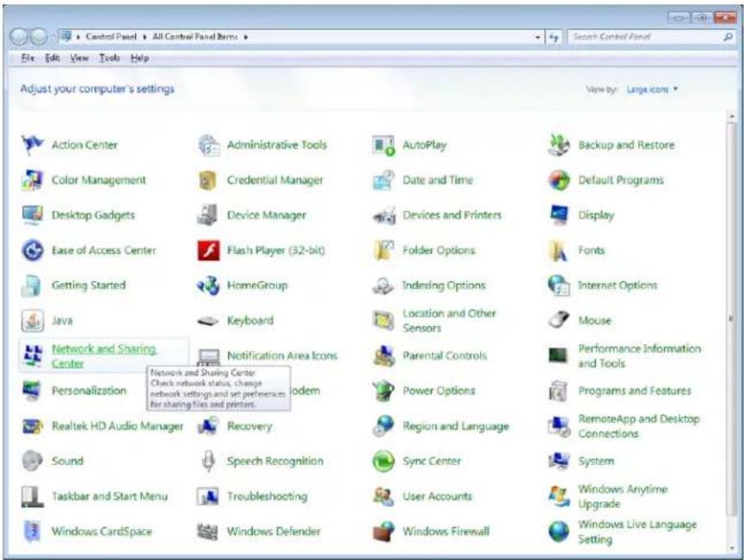The height and width of the screenshot is (560, 744).
Task: Open the Windows CardSpace link
Action: pyautogui.click(x=101, y=532)
